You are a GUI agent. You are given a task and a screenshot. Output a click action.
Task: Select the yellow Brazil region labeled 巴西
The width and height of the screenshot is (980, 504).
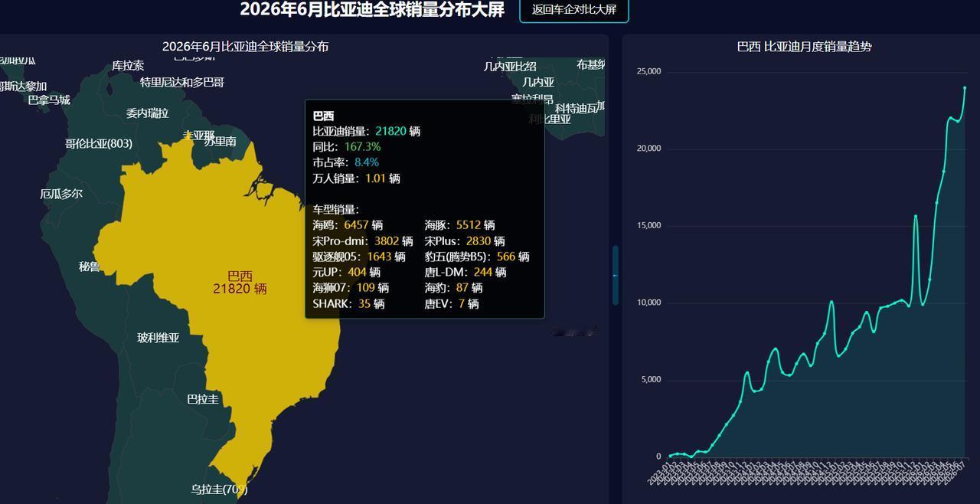pos(240,283)
